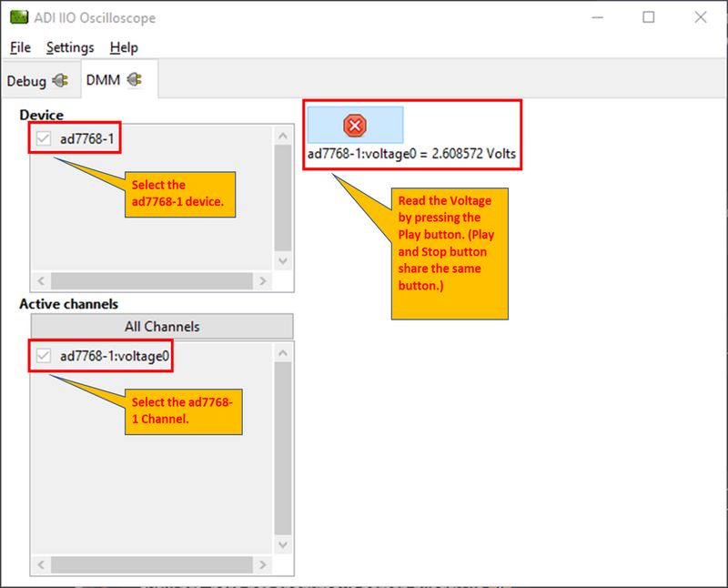The width and height of the screenshot is (728, 588).
Task: Toggle the ad7768-1:voltage0 channel checkbox
Action: (44, 356)
